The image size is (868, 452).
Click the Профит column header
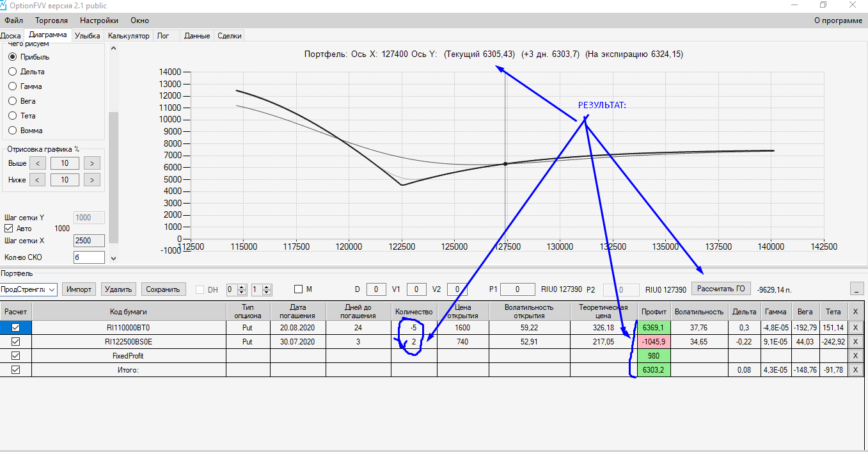[x=652, y=311]
